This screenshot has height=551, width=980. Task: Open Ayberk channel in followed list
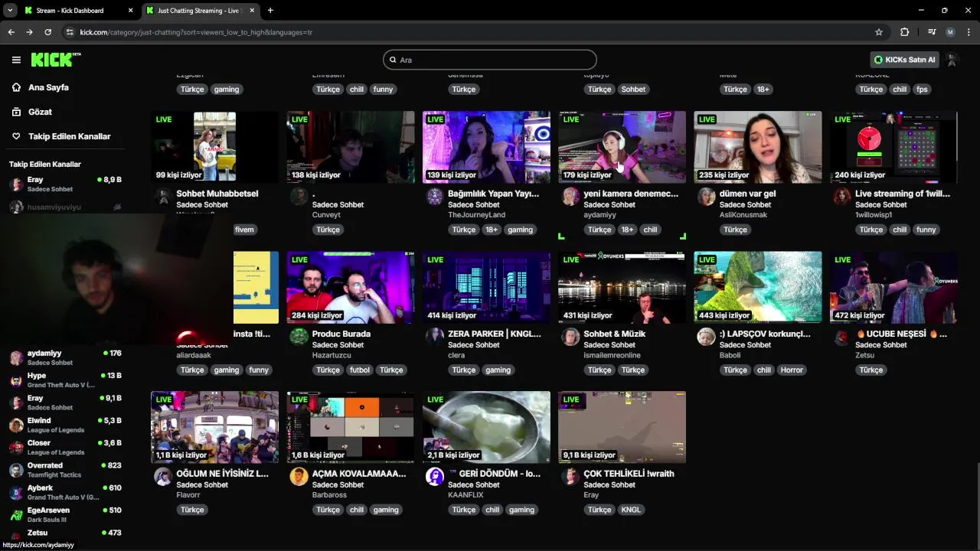[65, 492]
